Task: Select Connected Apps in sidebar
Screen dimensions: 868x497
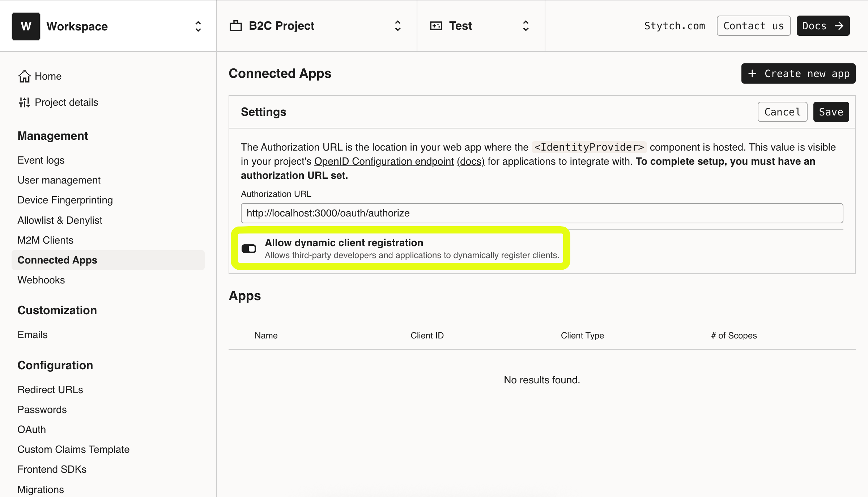Action: (108, 260)
